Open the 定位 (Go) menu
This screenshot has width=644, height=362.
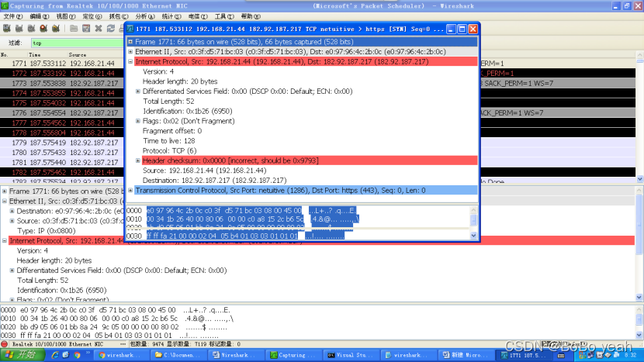[x=92, y=16]
